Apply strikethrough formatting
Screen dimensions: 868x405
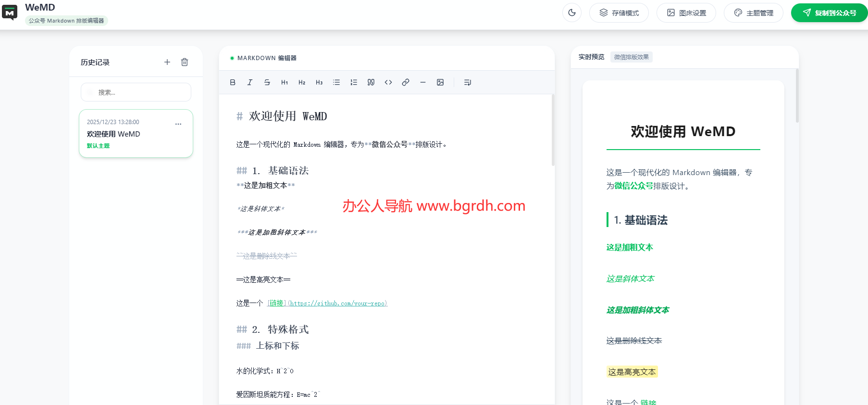[x=267, y=82]
